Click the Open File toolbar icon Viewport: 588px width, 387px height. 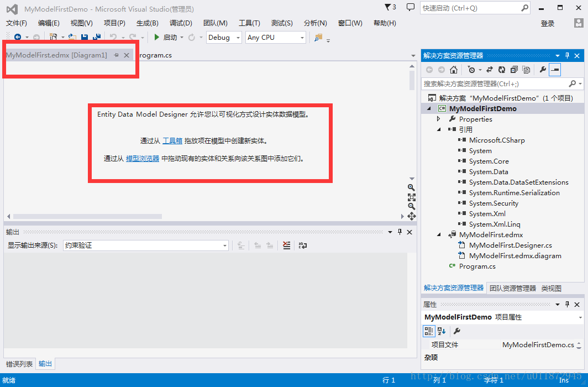point(72,37)
